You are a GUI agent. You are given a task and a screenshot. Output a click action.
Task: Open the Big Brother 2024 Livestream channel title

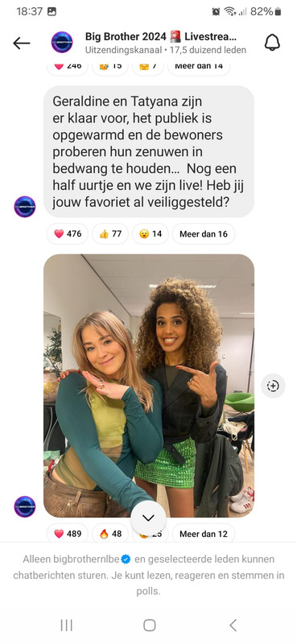(161, 36)
